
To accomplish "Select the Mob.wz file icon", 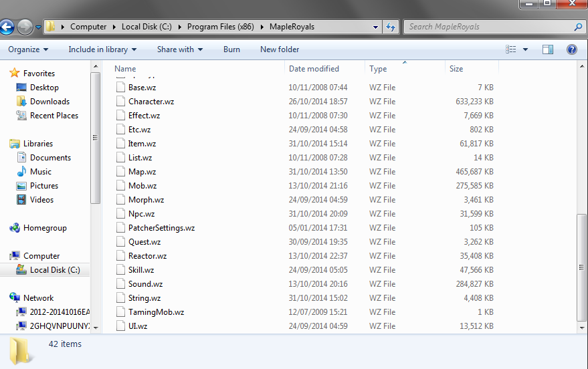I will (120, 186).
